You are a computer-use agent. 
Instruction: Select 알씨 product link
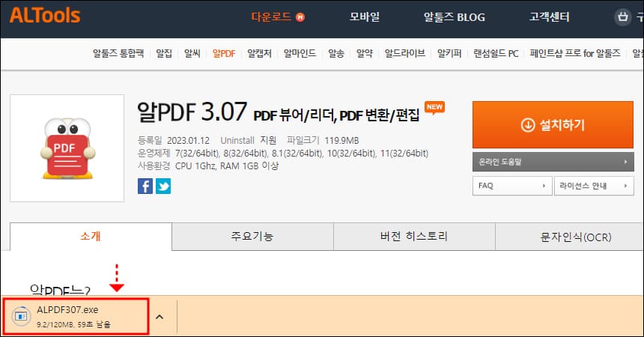[x=192, y=53]
